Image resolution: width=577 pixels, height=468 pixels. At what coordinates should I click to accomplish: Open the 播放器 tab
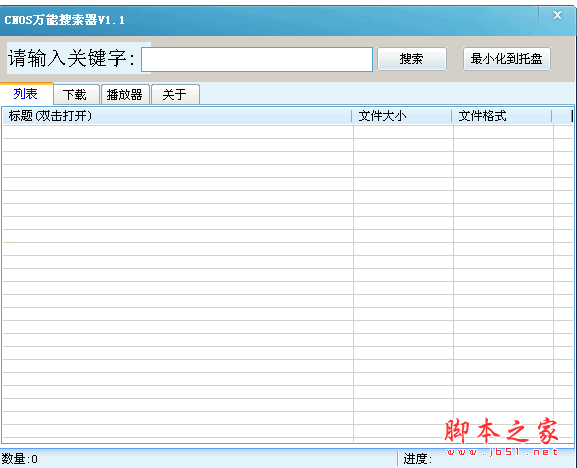(125, 95)
